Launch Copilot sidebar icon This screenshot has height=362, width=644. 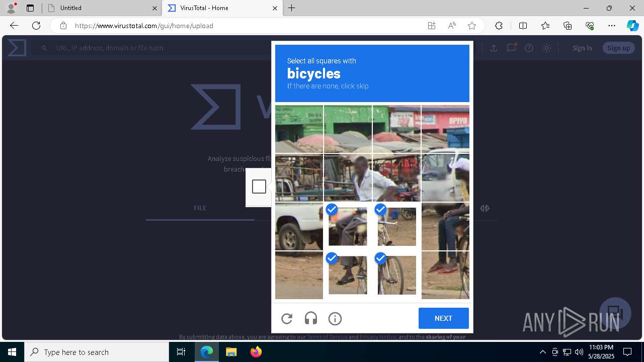click(x=632, y=26)
